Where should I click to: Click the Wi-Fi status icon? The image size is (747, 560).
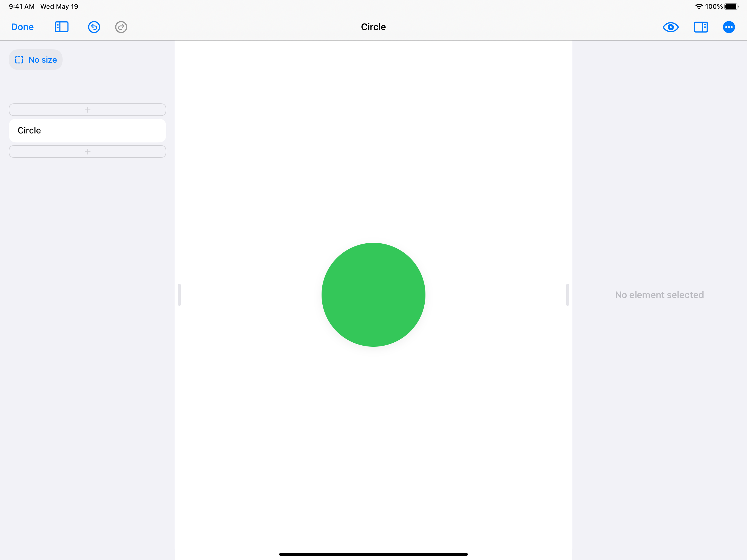(699, 6)
